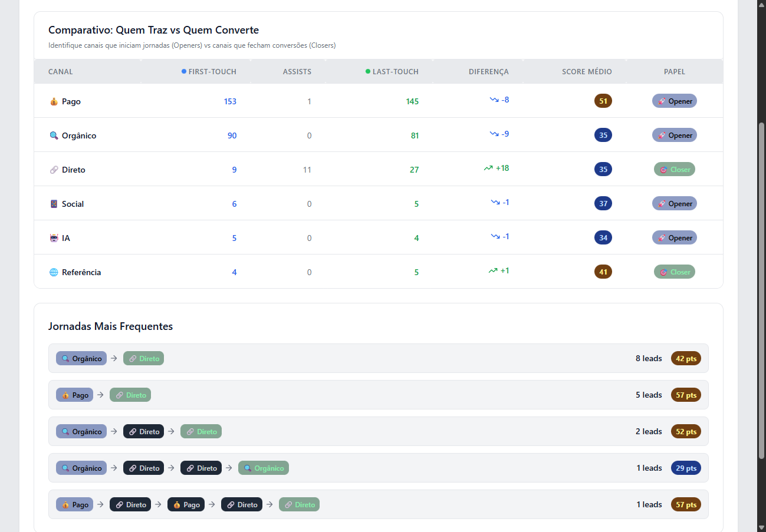Click the robot icon beside IA
This screenshot has height=532, width=766.
(54, 238)
